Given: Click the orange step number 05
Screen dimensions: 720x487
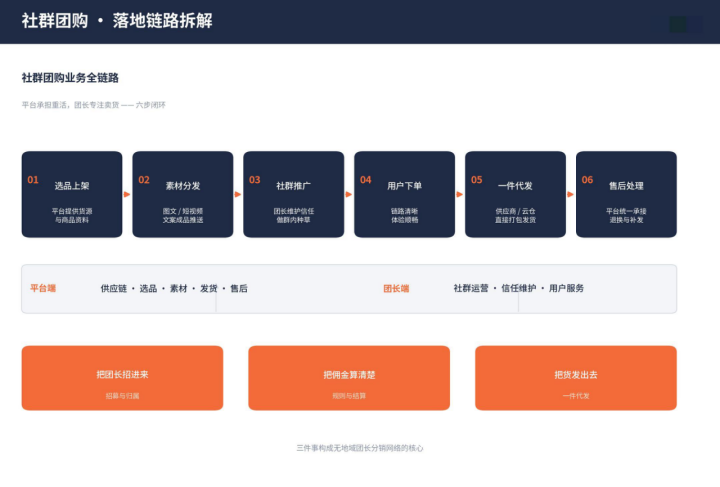Looking at the screenshot, I should (x=477, y=180).
